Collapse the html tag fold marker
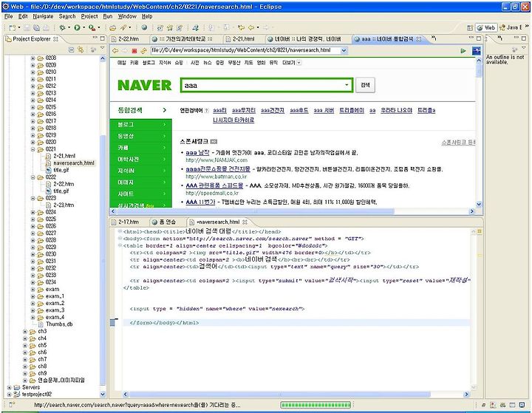Viewport: 532px width, 413px height. click(120, 231)
